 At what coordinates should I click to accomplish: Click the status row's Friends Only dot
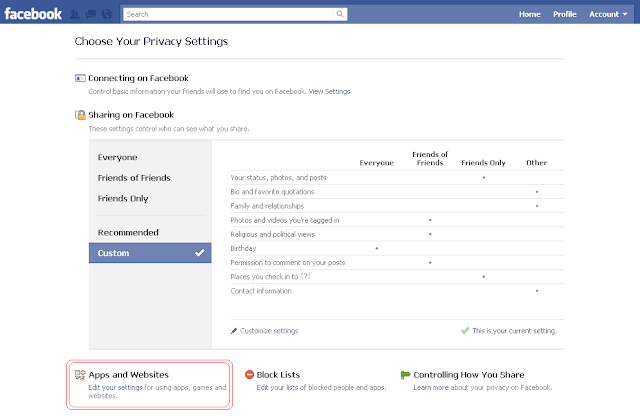484,177
